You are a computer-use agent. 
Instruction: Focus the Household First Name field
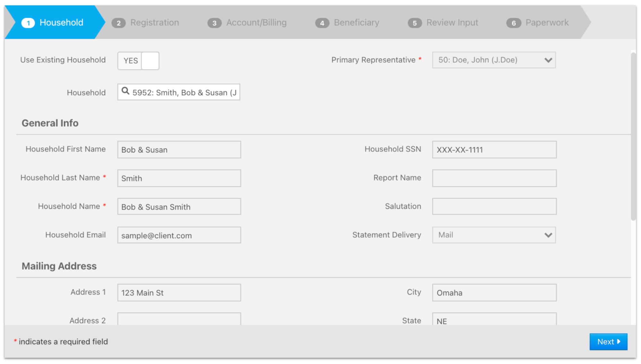point(179,150)
